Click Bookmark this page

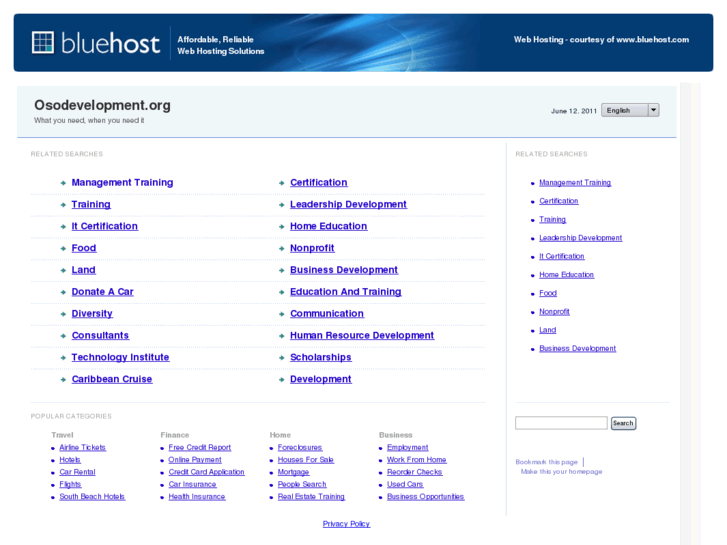pyautogui.click(x=547, y=462)
